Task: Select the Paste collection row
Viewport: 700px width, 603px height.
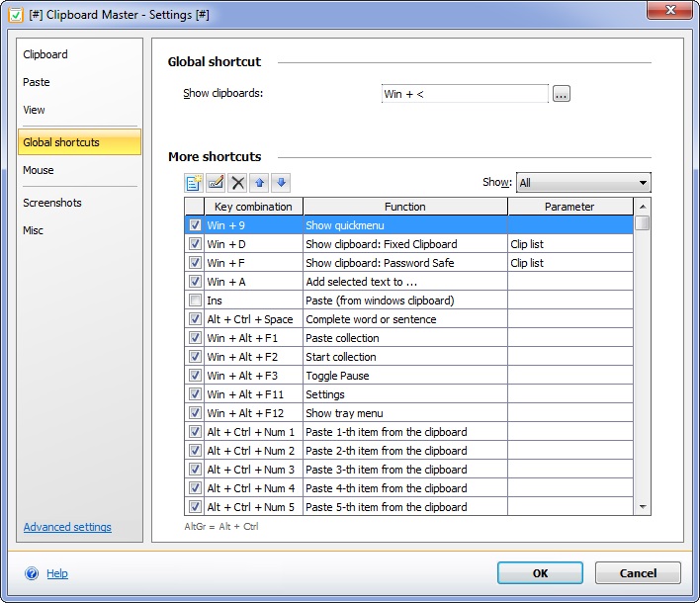Action: (409, 337)
